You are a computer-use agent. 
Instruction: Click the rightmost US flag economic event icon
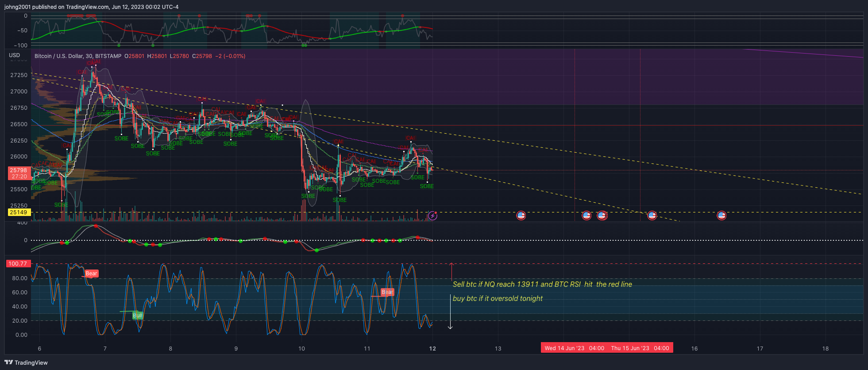(x=721, y=216)
